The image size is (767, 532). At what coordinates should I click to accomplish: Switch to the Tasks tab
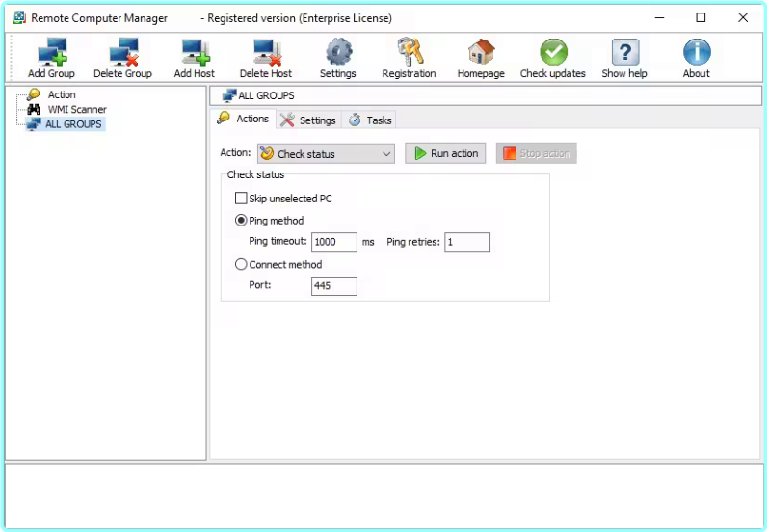pos(370,120)
